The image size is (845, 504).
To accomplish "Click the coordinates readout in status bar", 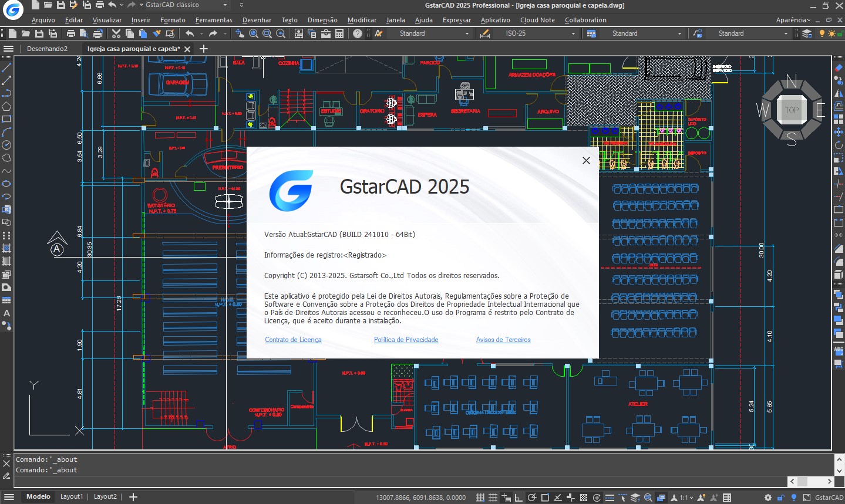I will 420,498.
